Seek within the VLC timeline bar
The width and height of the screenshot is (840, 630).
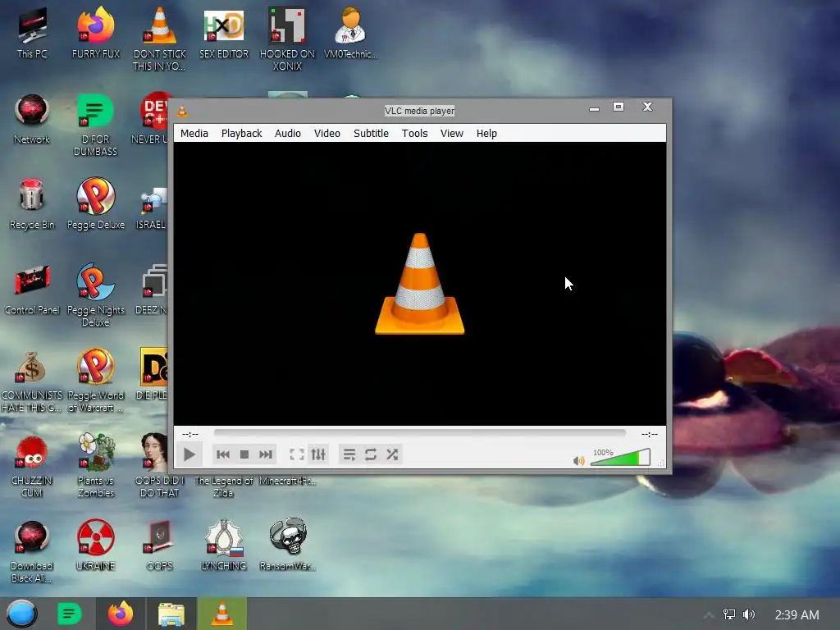(x=419, y=433)
